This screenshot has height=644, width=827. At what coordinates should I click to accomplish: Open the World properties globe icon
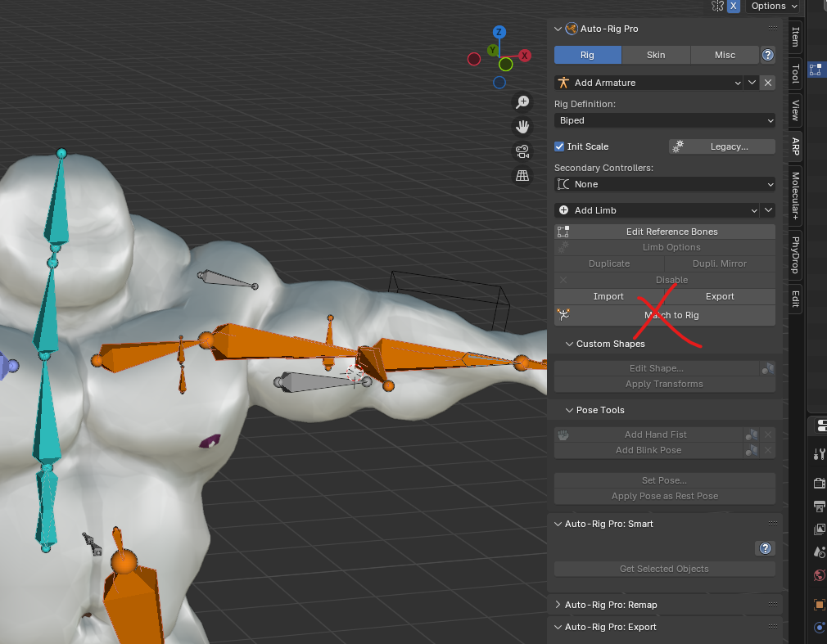[819, 575]
